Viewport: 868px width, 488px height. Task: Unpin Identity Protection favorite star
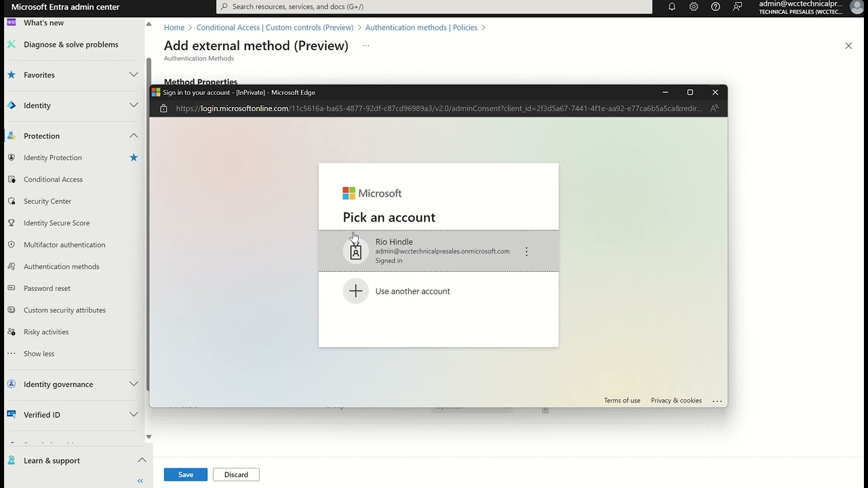tap(134, 157)
